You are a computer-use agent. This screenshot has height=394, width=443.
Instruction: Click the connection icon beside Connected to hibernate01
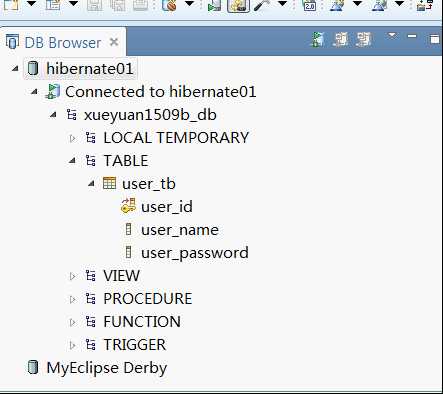coord(53,91)
